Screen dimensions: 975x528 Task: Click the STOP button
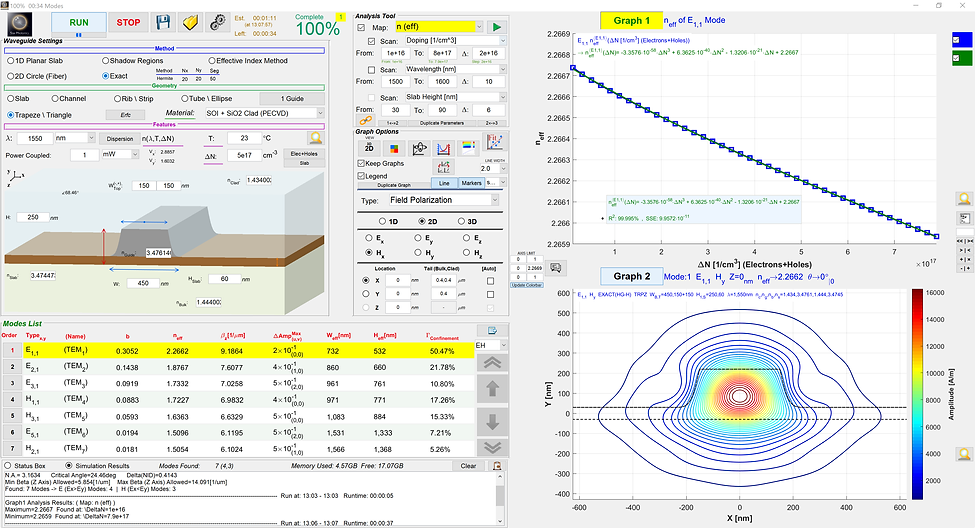click(x=128, y=23)
